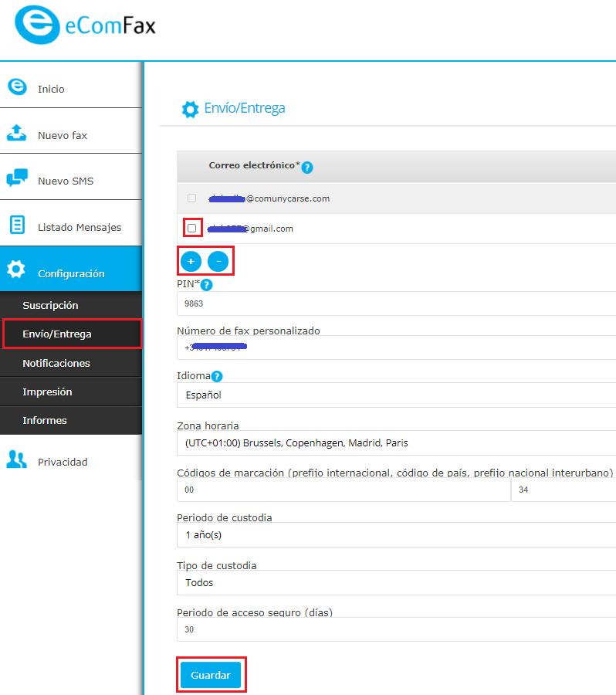Viewport: 616px width, 695px height.
Task: Open Listado Mensajes menu item
Action: (71, 223)
